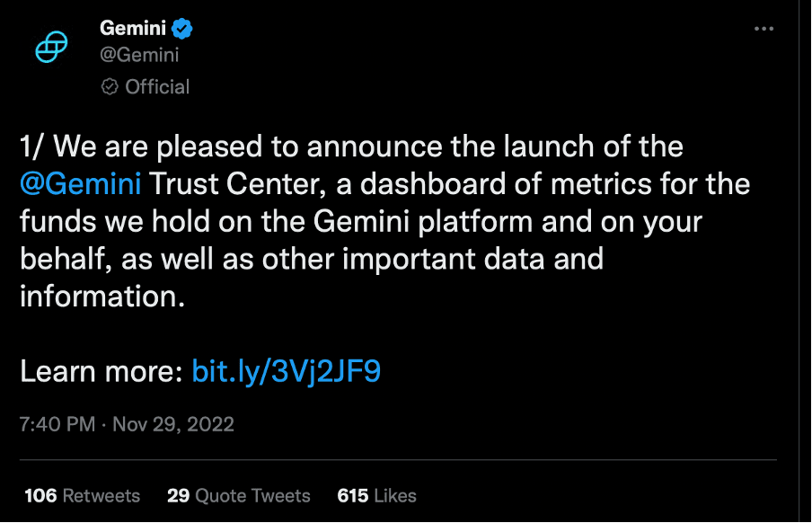Open the Gemini profile avatar logo
Screen dimensions: 812x523
(x=51, y=47)
